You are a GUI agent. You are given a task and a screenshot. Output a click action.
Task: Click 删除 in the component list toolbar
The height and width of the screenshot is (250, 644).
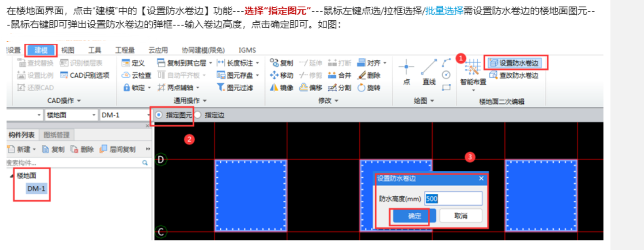(82, 149)
